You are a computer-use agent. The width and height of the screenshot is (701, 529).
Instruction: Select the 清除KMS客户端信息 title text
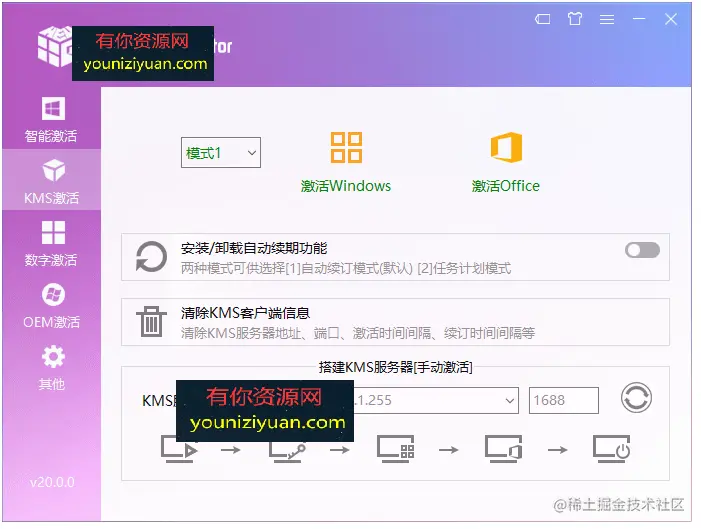click(245, 313)
